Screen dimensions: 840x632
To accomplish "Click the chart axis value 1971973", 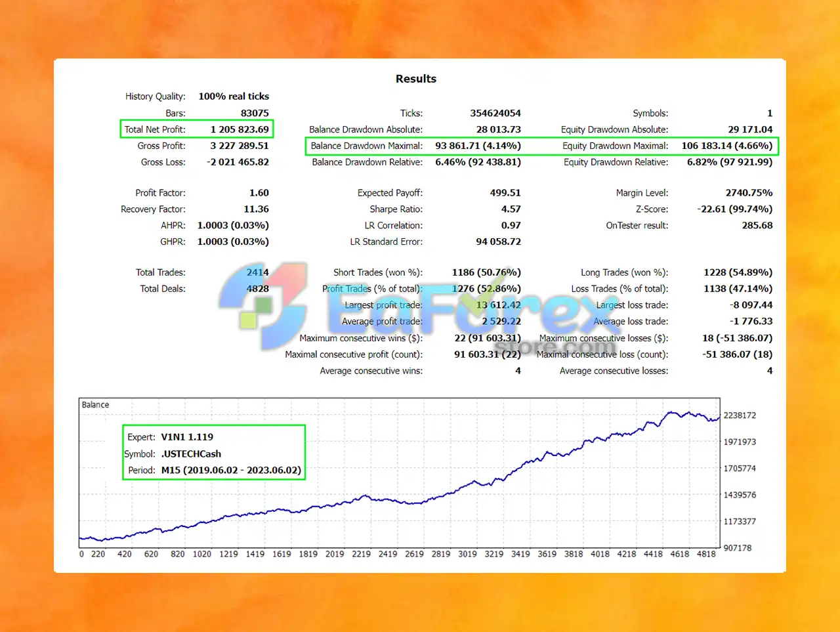I will click(740, 442).
